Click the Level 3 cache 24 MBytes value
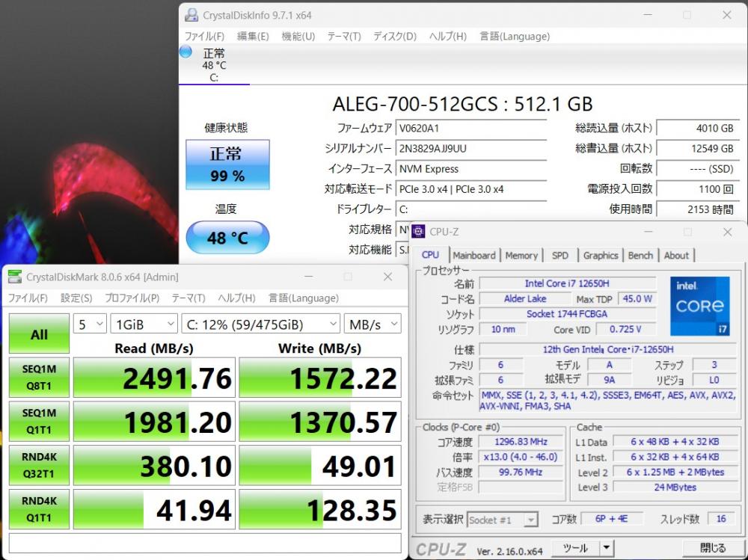This screenshot has height=560, width=748. [x=675, y=487]
